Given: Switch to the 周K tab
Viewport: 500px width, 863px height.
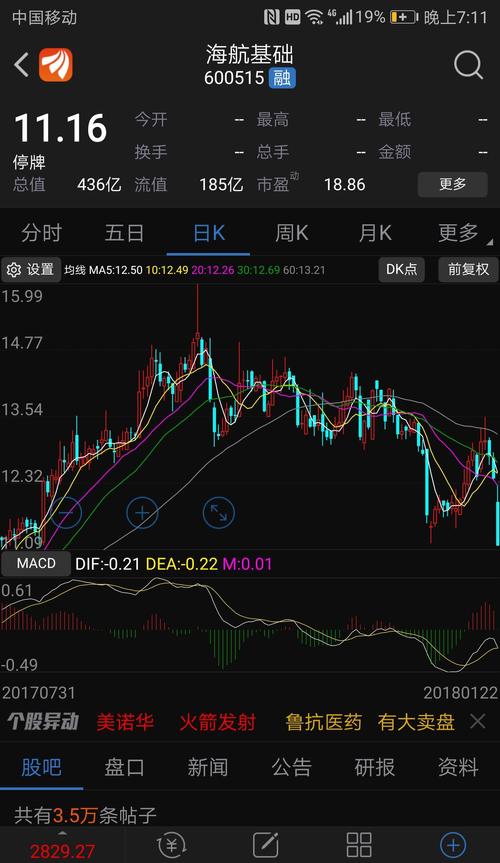Looking at the screenshot, I should (292, 233).
